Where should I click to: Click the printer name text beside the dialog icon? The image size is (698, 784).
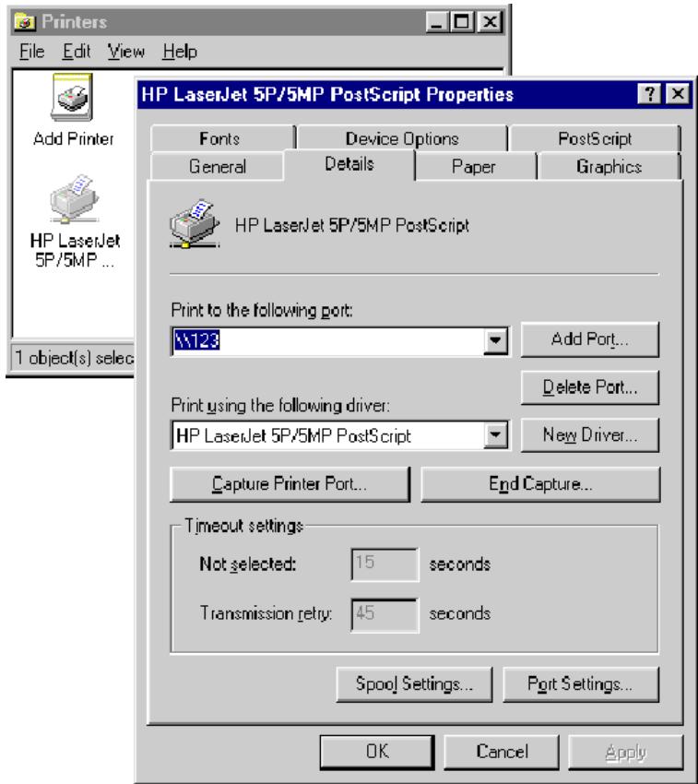point(352,225)
